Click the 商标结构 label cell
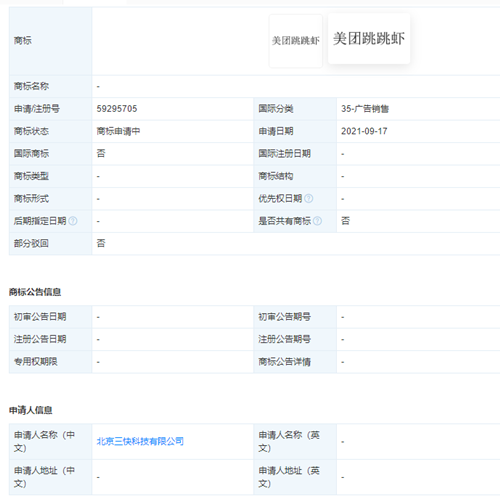Screen dimensions: 500x498 295,176
